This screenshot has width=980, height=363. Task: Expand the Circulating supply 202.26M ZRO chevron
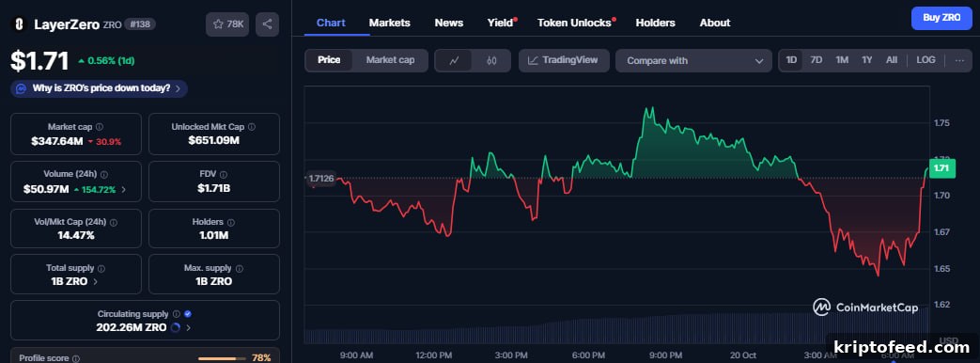click(x=188, y=327)
